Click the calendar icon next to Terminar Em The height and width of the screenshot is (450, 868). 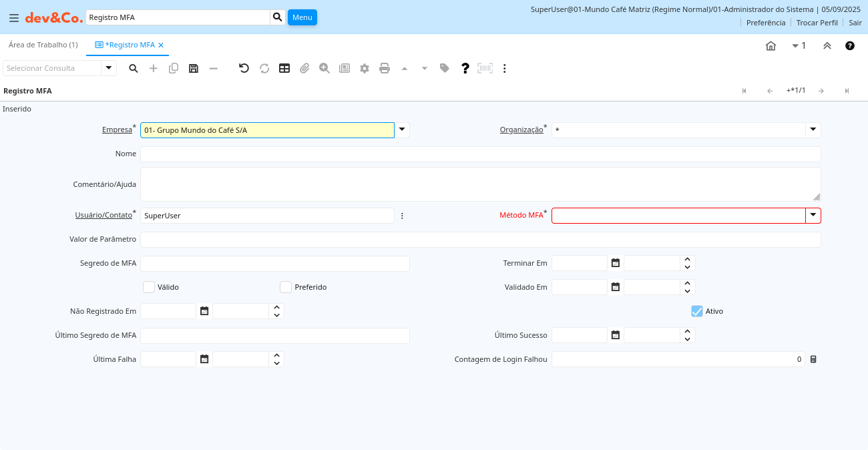[616, 263]
